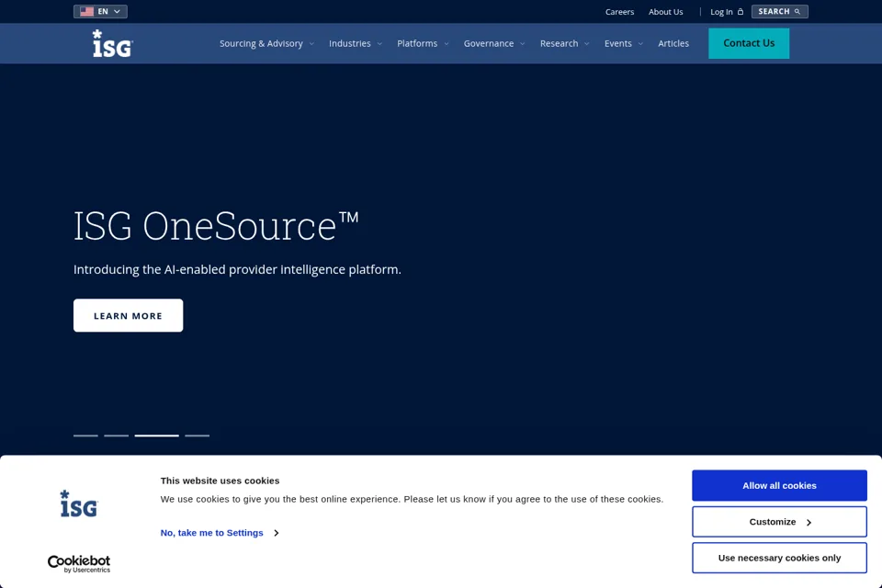Open the Careers link
Image resolution: width=882 pixels, height=588 pixels.
click(619, 12)
